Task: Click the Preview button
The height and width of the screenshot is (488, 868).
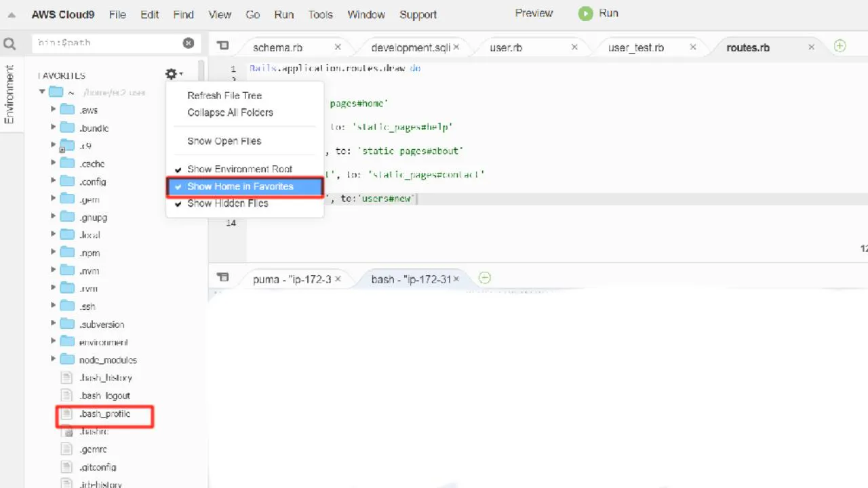Action: (533, 13)
